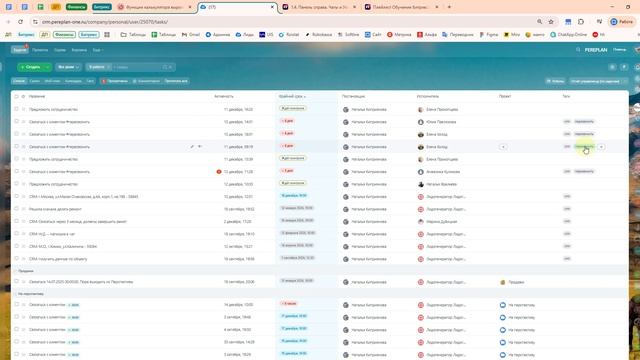Image resolution: width=640 pixels, height=360 pixels.
Task: Tick the checkbox of the Наталья Яковлева task row
Action: pos(16,184)
